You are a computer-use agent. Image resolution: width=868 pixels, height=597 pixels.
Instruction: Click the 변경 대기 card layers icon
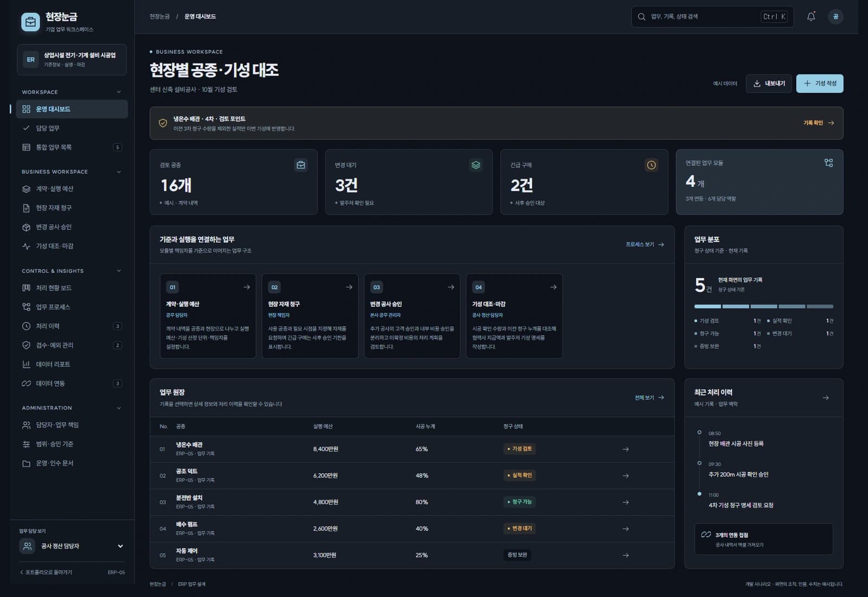click(476, 165)
